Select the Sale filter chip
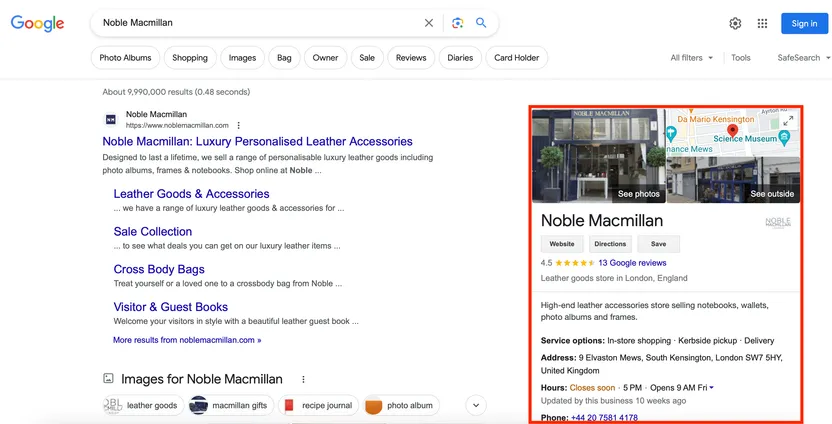The image size is (832, 424). [367, 58]
